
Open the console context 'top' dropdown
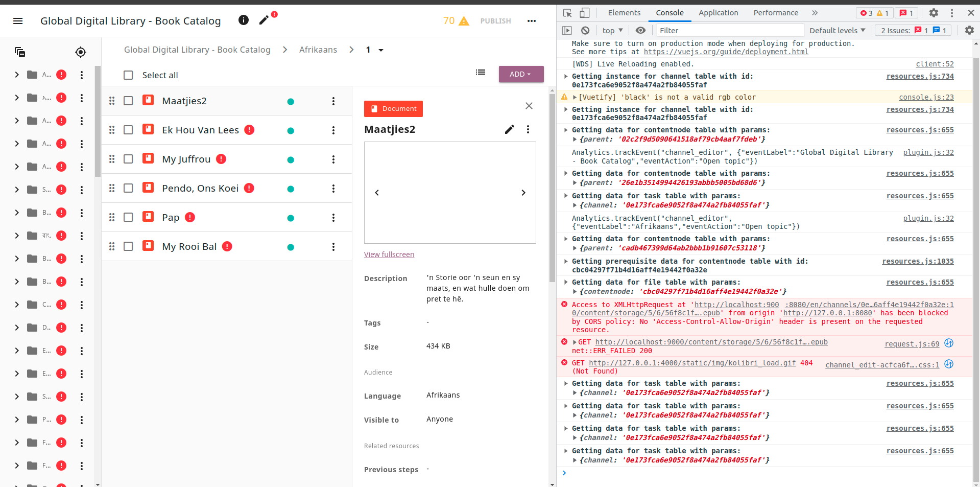point(612,30)
